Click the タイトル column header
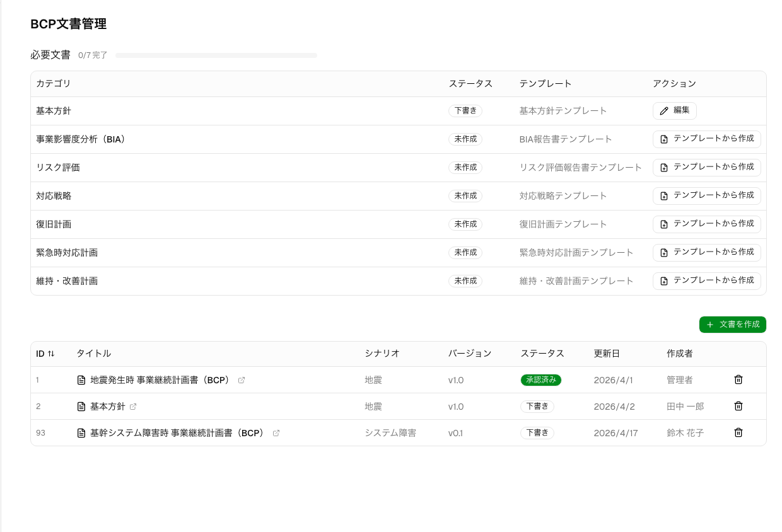Viewport: 782px width, 532px height. [94, 354]
